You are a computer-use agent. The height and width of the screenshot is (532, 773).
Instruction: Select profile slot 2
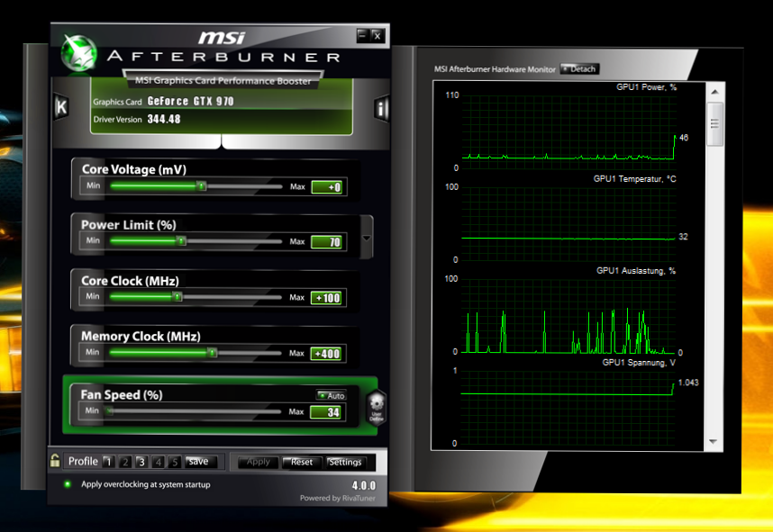[x=125, y=462]
